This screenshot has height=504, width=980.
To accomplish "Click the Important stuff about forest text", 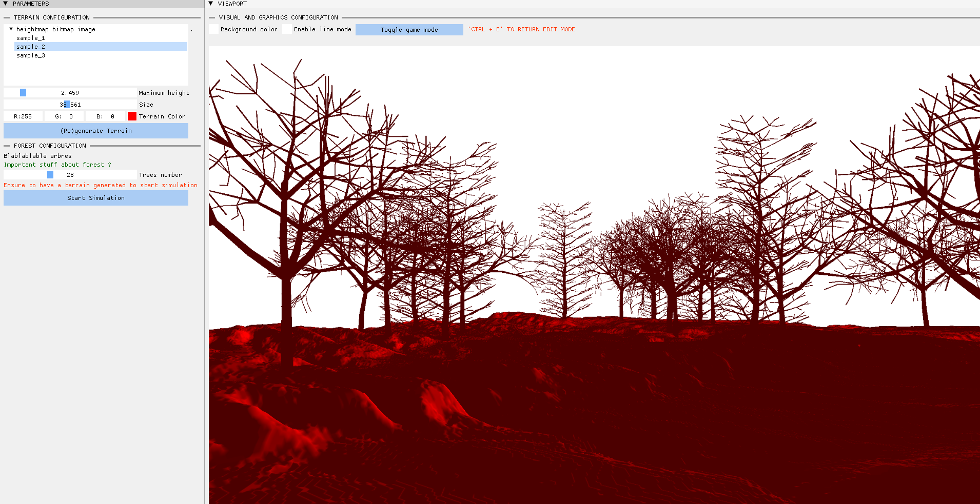I will (57, 165).
